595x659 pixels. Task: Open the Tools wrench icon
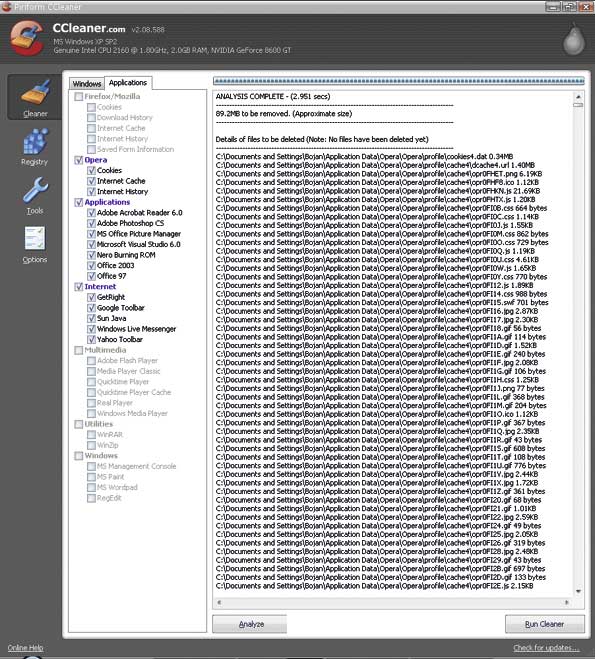point(35,190)
